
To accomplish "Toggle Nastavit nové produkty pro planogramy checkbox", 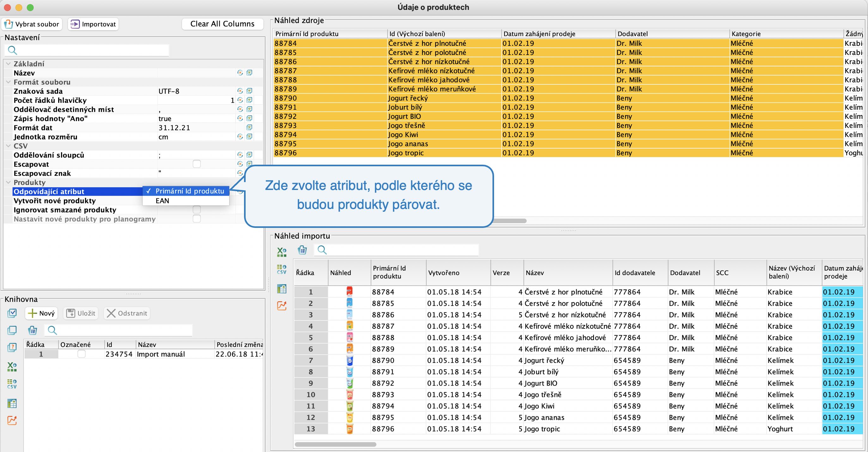I will click(x=197, y=219).
